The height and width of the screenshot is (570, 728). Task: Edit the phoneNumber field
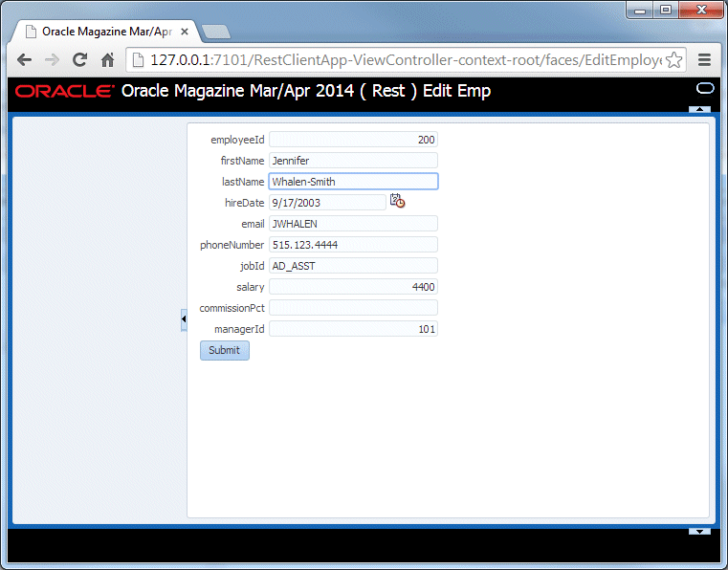pos(353,245)
